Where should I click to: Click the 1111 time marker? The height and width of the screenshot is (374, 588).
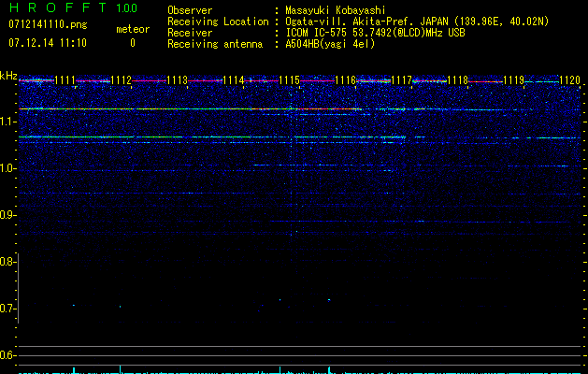point(65,81)
